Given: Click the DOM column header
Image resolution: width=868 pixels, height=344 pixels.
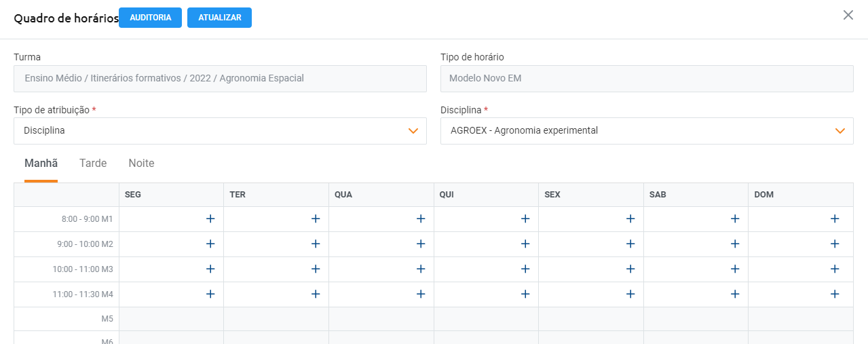Looking at the screenshot, I should click(801, 195).
